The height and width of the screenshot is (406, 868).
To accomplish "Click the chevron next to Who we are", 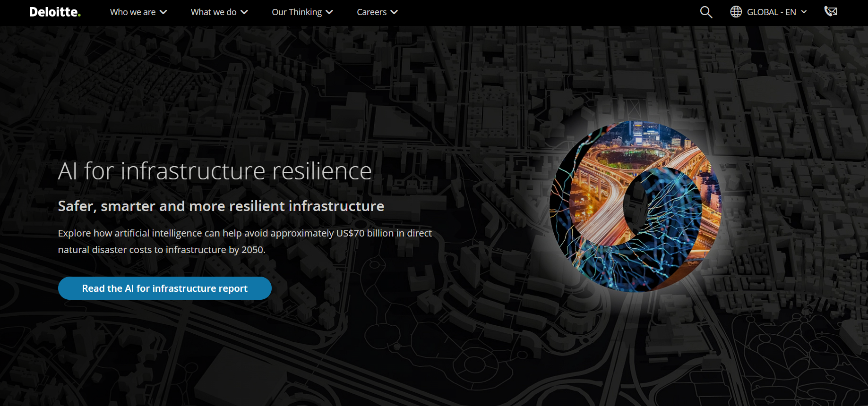I will pos(163,12).
